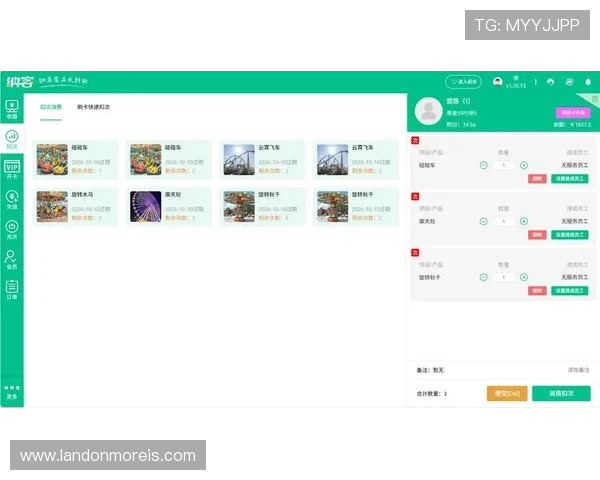
Task: Open the 充次 sidebar icon
Action: tap(12, 229)
